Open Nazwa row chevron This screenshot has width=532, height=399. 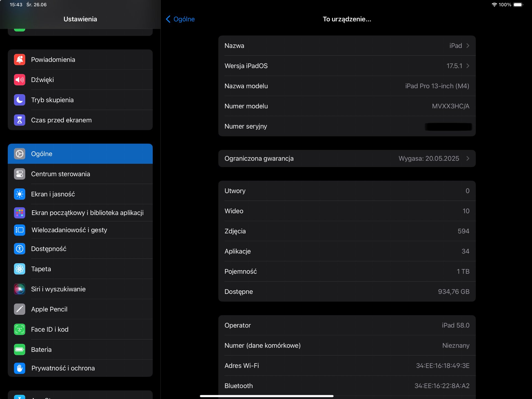click(468, 46)
